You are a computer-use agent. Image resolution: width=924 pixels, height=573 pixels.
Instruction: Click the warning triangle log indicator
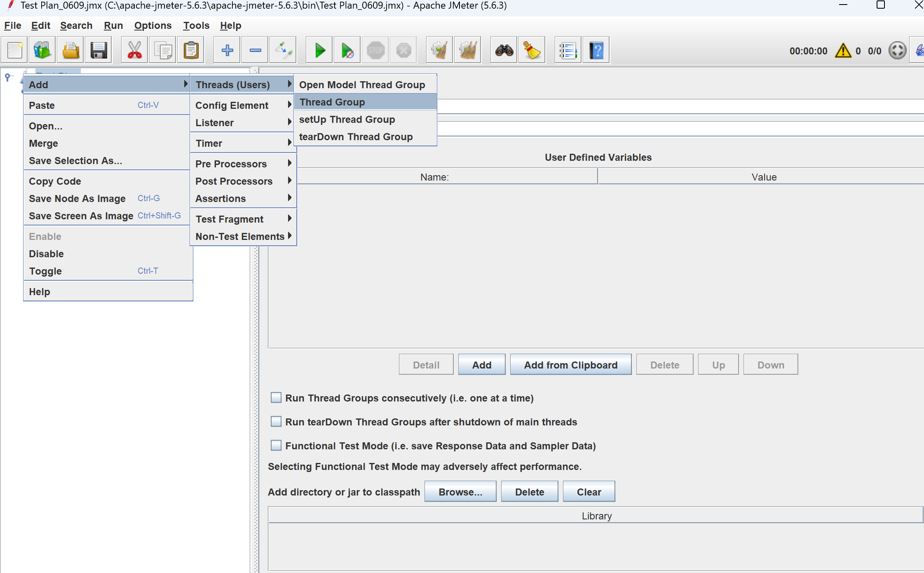[x=843, y=51]
